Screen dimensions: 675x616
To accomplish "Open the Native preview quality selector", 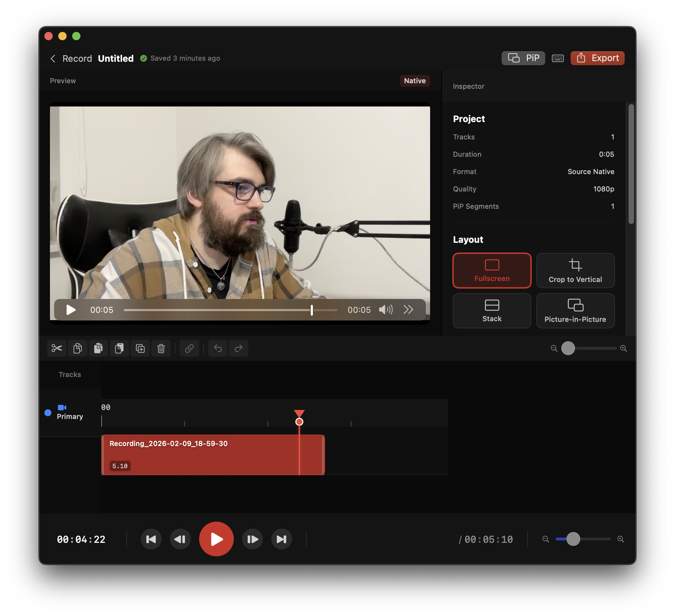I will (x=415, y=80).
